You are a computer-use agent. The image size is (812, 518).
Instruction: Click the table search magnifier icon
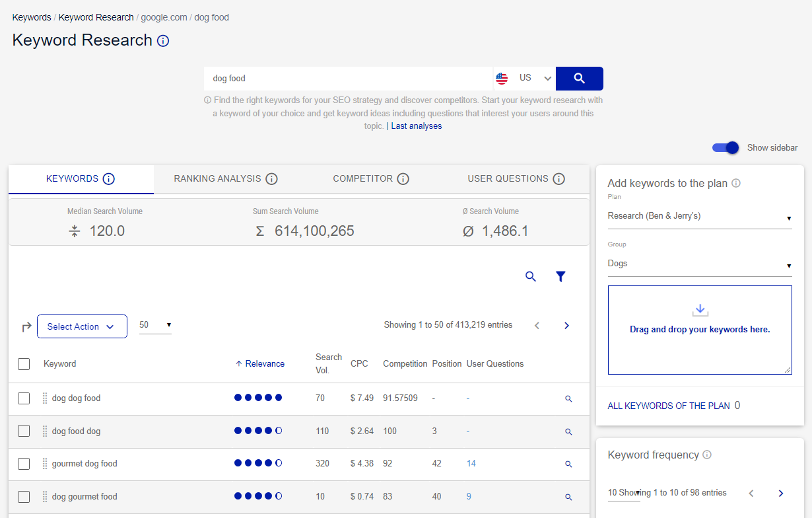click(x=530, y=276)
